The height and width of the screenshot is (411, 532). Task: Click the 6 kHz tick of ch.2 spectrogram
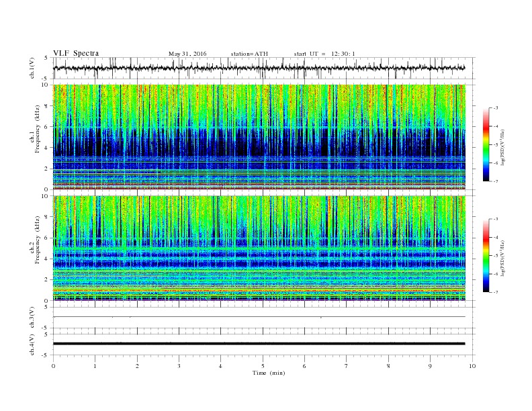pos(46,238)
